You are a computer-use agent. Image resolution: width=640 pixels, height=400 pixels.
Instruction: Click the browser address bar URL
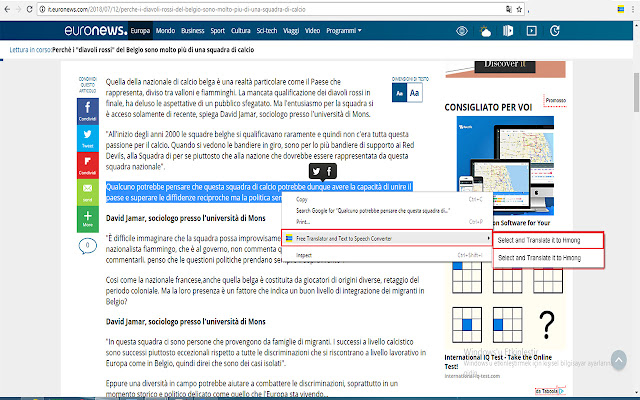tap(200, 8)
